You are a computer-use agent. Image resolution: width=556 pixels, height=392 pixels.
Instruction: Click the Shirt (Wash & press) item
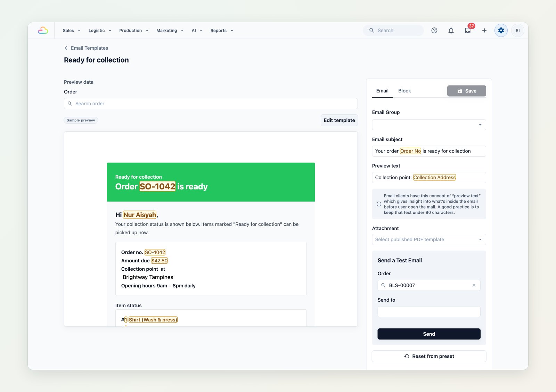pos(153,320)
